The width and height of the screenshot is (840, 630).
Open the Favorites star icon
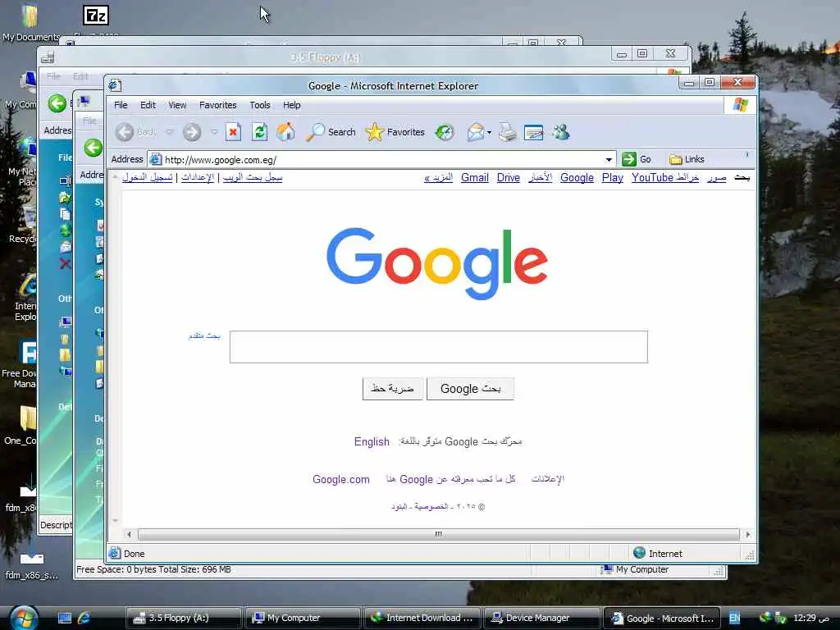pyautogui.click(x=374, y=132)
